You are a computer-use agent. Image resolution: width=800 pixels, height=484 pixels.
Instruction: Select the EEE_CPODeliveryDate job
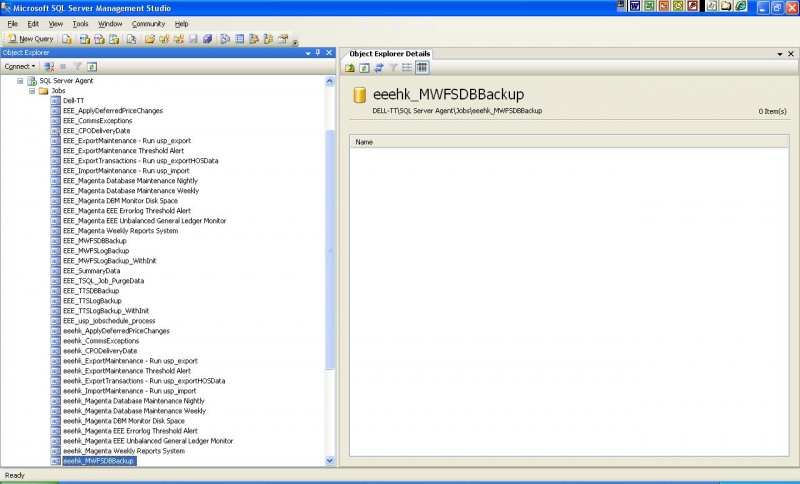point(96,131)
